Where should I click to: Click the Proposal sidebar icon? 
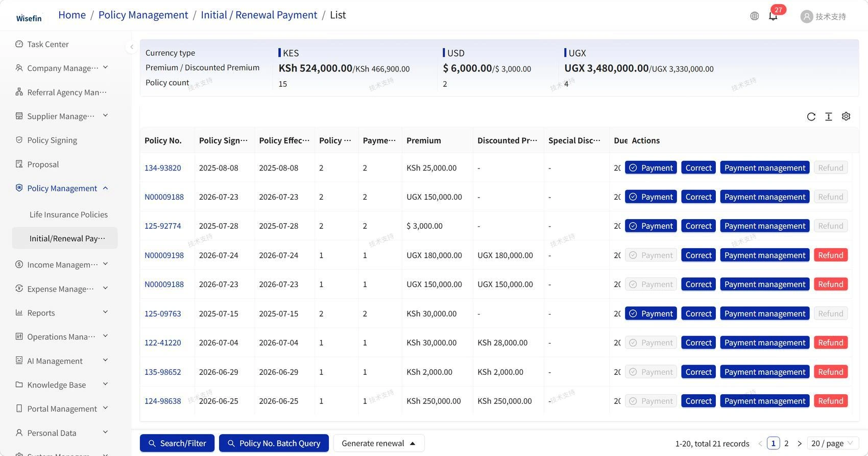point(19,164)
